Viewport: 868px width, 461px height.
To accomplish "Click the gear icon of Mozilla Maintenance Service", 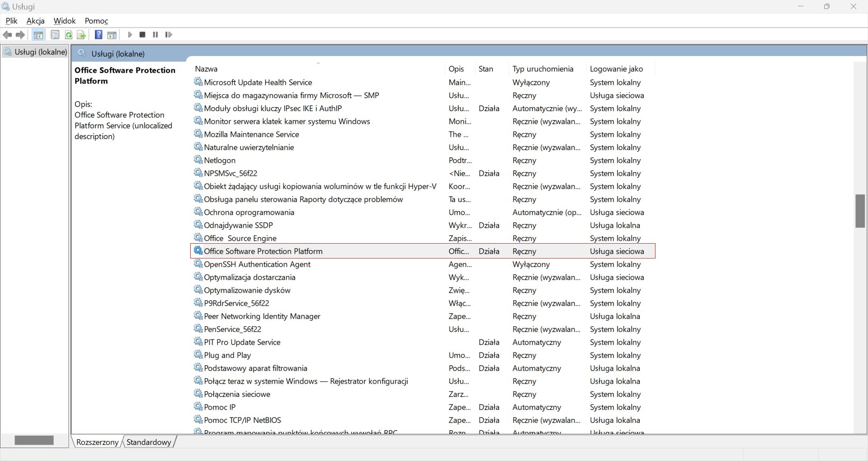I will click(x=198, y=134).
